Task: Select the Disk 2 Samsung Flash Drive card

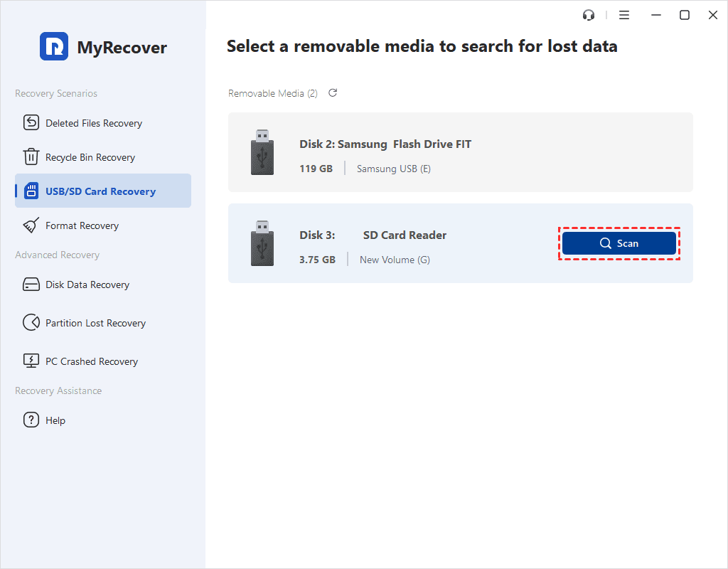Action: [x=460, y=152]
